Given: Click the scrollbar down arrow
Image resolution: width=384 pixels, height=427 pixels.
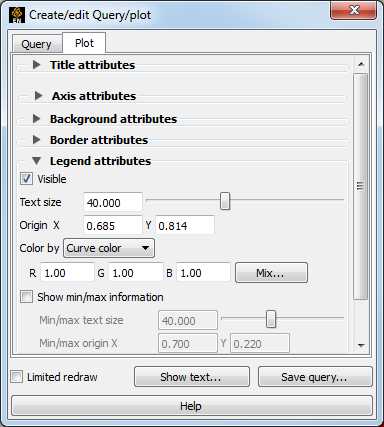Looking at the screenshot, I should tap(361, 346).
